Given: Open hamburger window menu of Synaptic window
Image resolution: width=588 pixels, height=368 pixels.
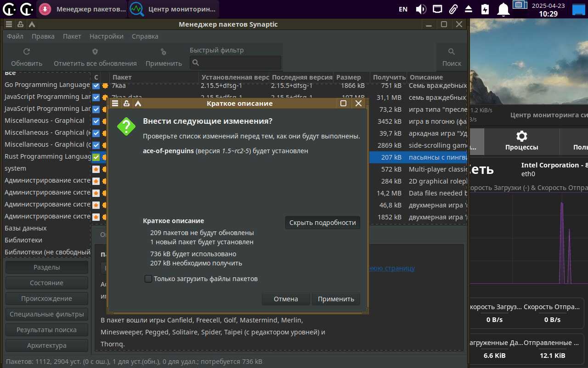Looking at the screenshot, I should [9, 24].
